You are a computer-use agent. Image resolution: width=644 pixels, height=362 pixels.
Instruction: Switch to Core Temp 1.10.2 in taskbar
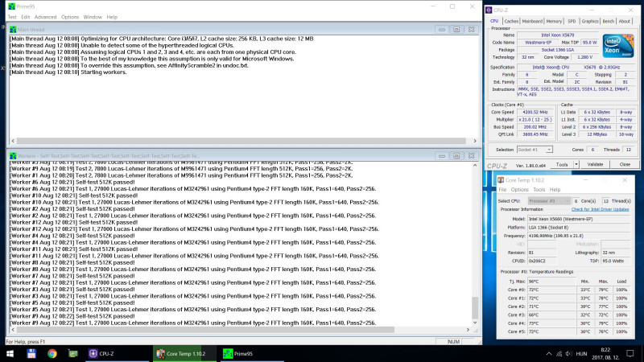[184, 353]
